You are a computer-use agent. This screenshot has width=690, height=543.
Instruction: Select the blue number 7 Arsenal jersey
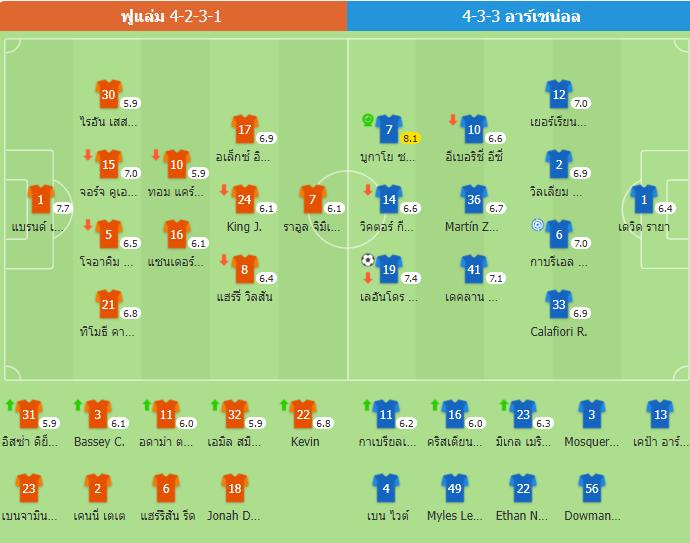389,129
